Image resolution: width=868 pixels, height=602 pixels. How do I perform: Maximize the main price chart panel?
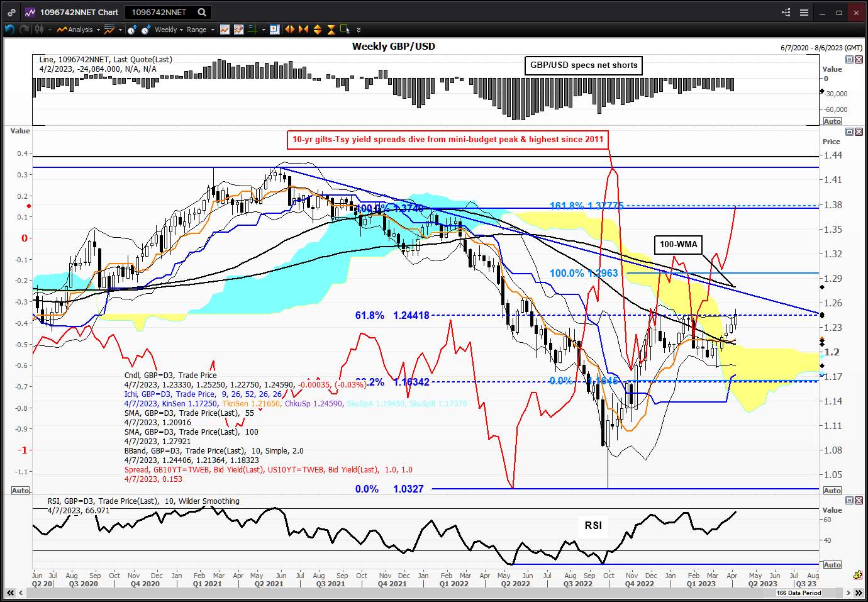click(x=849, y=131)
